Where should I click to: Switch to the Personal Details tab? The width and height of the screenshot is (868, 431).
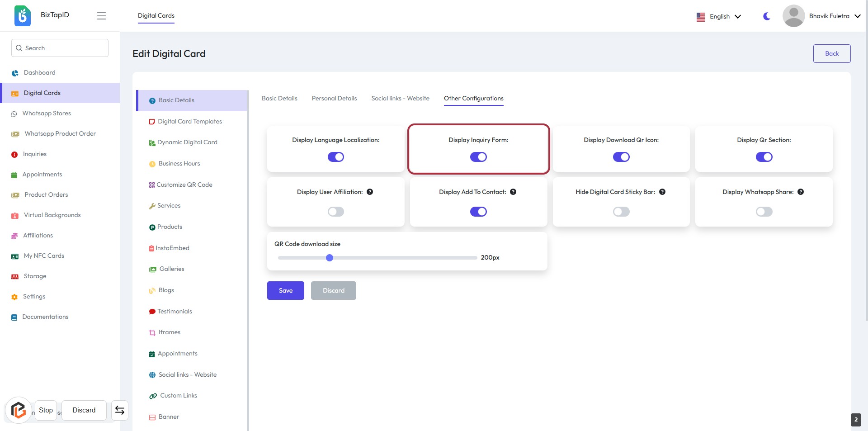coord(334,98)
